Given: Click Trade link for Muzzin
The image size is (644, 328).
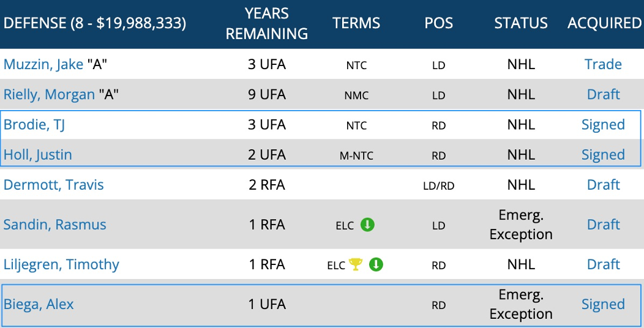Looking at the screenshot, I should point(603,64).
